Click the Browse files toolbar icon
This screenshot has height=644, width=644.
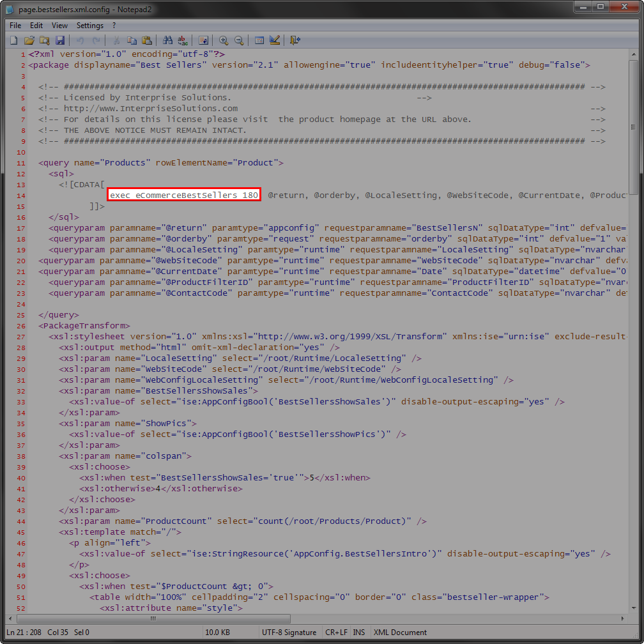click(x=44, y=40)
